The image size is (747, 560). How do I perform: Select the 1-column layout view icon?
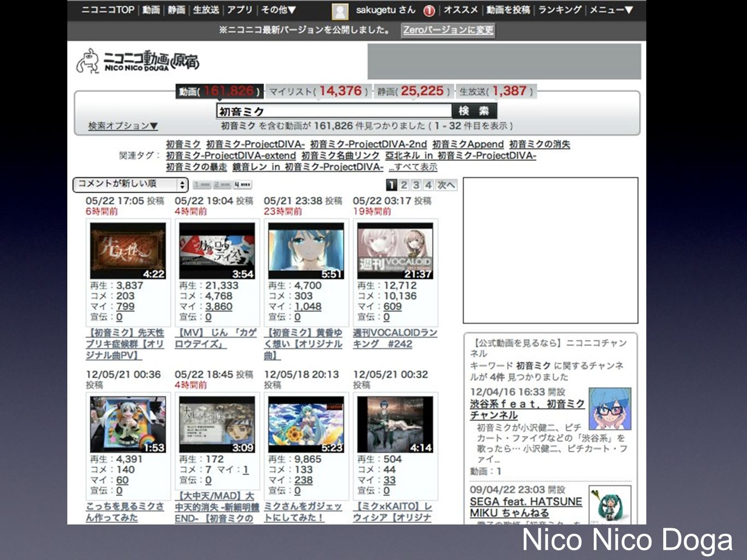[x=202, y=185]
